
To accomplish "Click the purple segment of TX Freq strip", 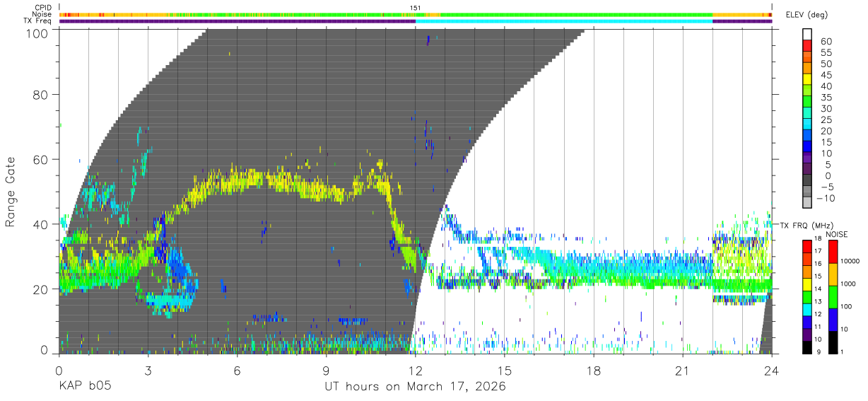I will [x=237, y=21].
